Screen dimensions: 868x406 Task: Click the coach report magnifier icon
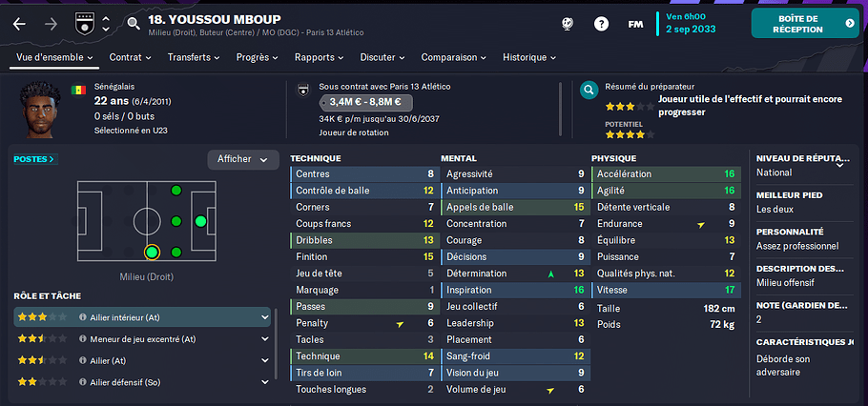[x=589, y=90]
